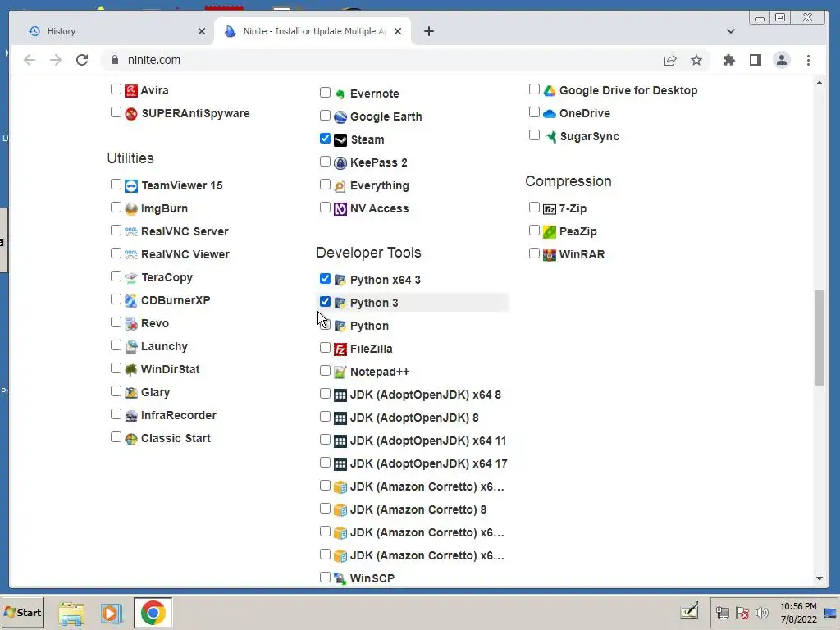The image size is (840, 630).
Task: Click the Steam icon
Action: (340, 139)
